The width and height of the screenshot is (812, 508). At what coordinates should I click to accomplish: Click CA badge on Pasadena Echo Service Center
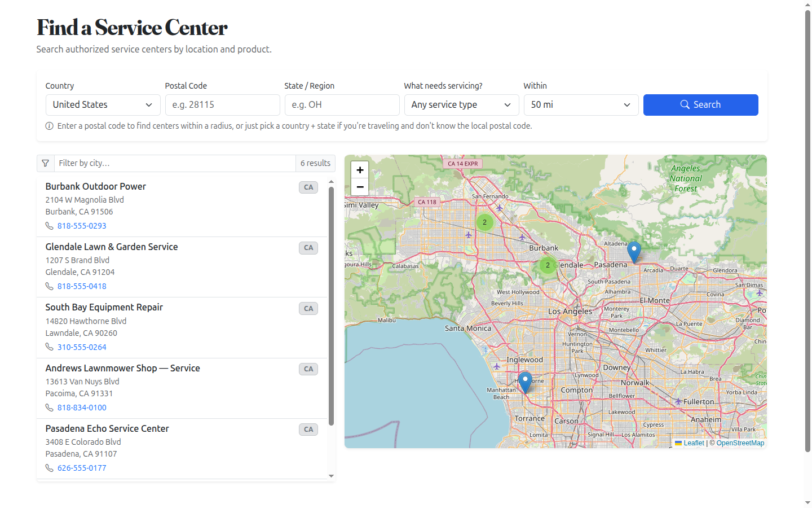click(x=308, y=430)
